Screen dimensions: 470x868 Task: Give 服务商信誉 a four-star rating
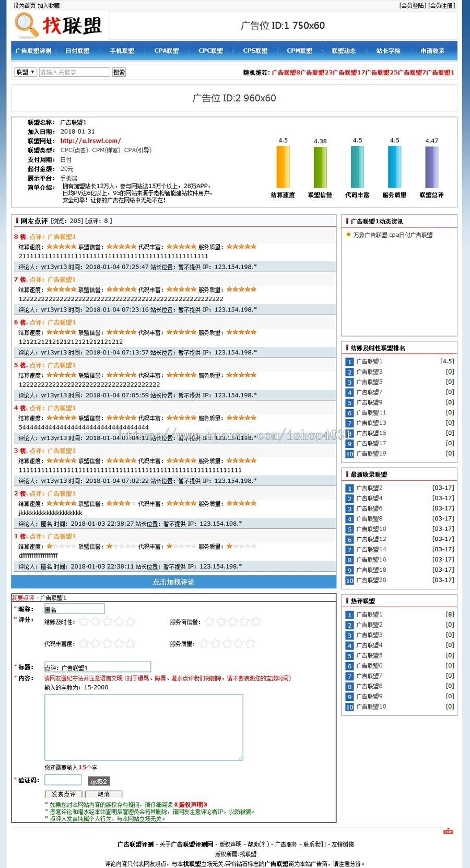244,621
